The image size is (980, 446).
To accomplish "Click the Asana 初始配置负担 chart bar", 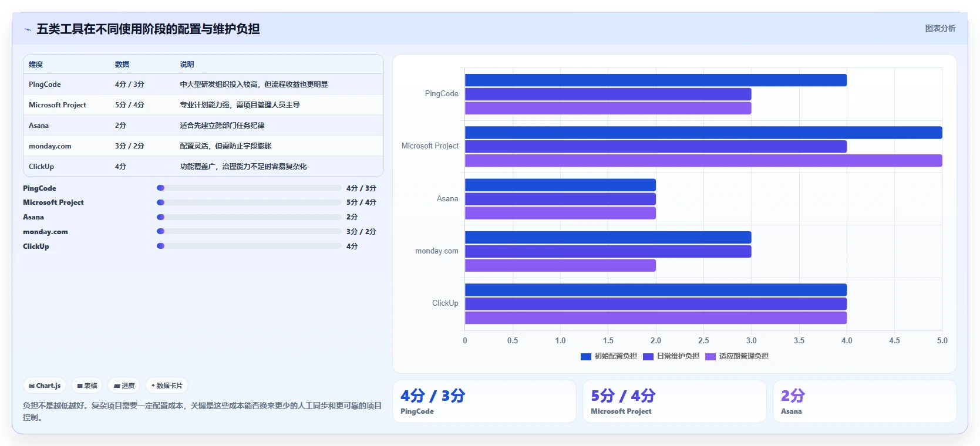I will point(560,185).
